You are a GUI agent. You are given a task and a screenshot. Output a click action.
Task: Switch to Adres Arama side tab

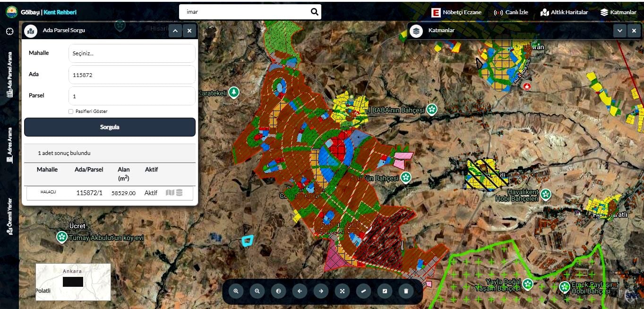[x=9, y=145]
